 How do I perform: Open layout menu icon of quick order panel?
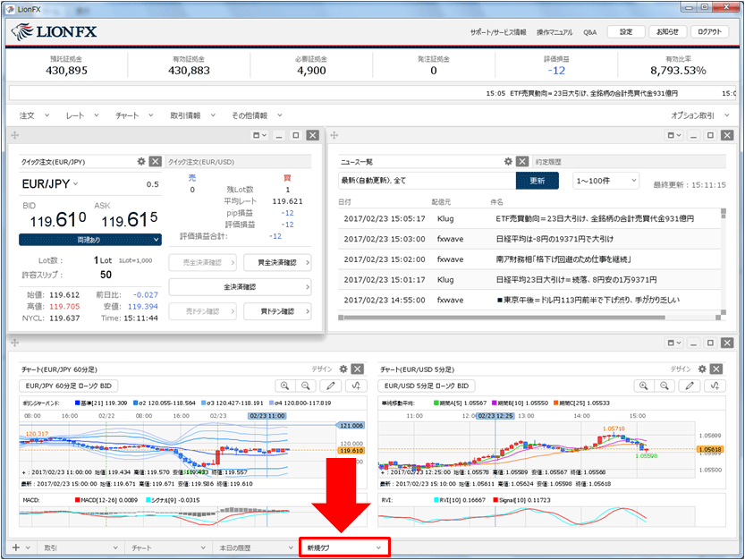(x=259, y=135)
